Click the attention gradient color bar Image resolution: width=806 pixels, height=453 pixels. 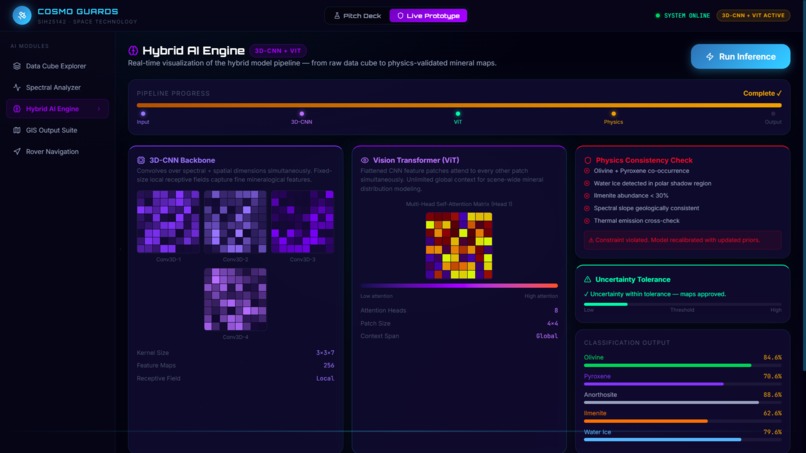pyautogui.click(x=459, y=285)
